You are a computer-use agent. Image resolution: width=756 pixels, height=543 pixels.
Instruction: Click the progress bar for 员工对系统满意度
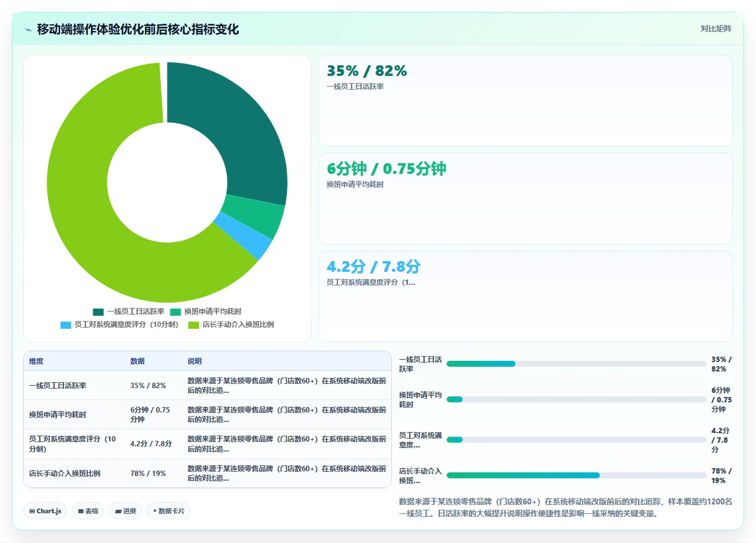pos(577,440)
